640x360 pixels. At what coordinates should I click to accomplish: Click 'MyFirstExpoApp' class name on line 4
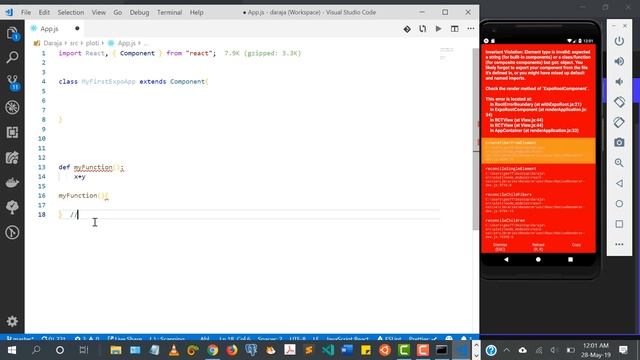pos(108,82)
